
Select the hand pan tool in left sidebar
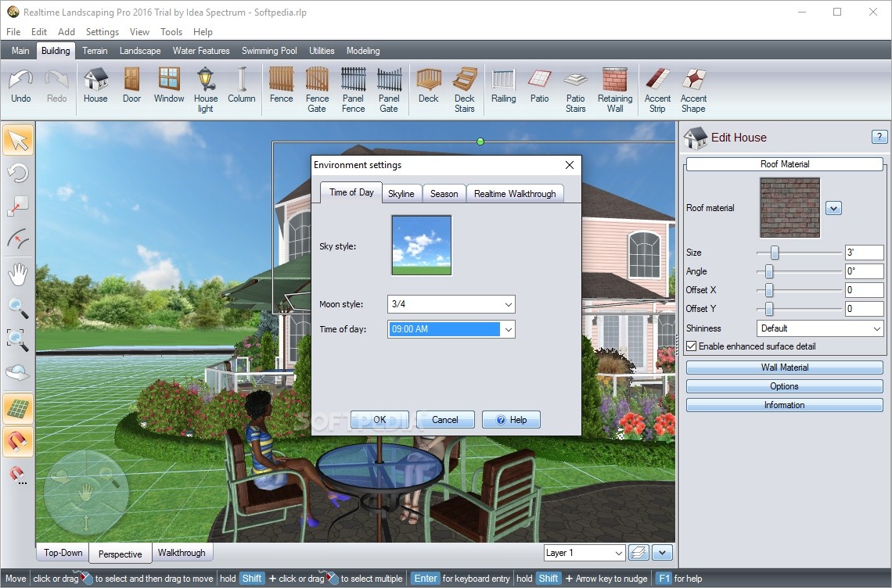(18, 274)
